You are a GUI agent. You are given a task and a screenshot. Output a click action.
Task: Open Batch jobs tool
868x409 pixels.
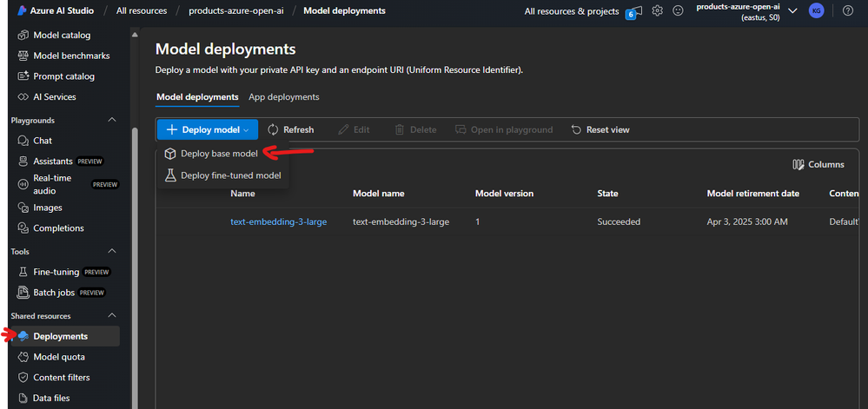coord(62,293)
